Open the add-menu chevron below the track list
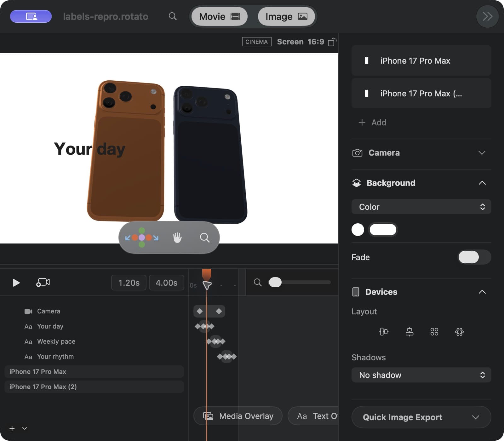This screenshot has height=441, width=504. (x=25, y=429)
